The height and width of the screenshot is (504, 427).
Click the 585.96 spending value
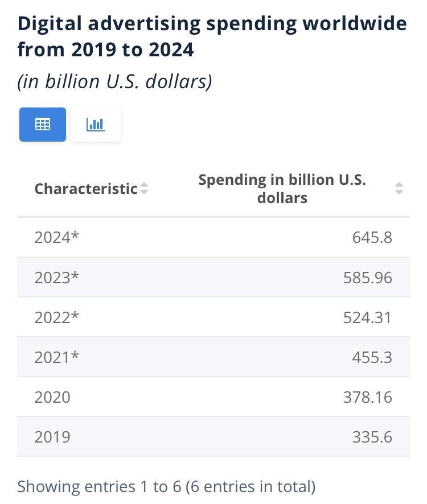368,278
